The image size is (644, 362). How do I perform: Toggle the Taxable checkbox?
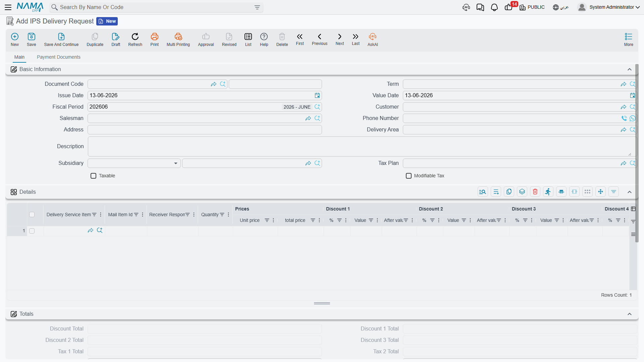click(93, 176)
